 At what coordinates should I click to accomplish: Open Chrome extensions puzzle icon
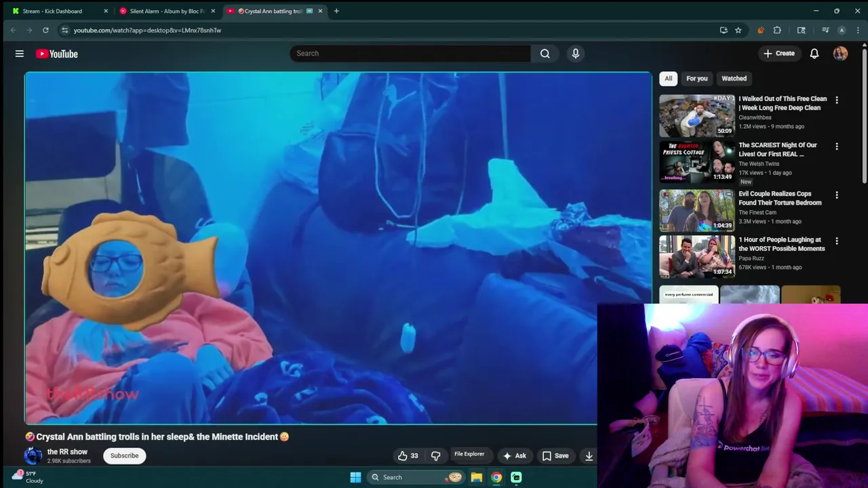[x=777, y=30]
